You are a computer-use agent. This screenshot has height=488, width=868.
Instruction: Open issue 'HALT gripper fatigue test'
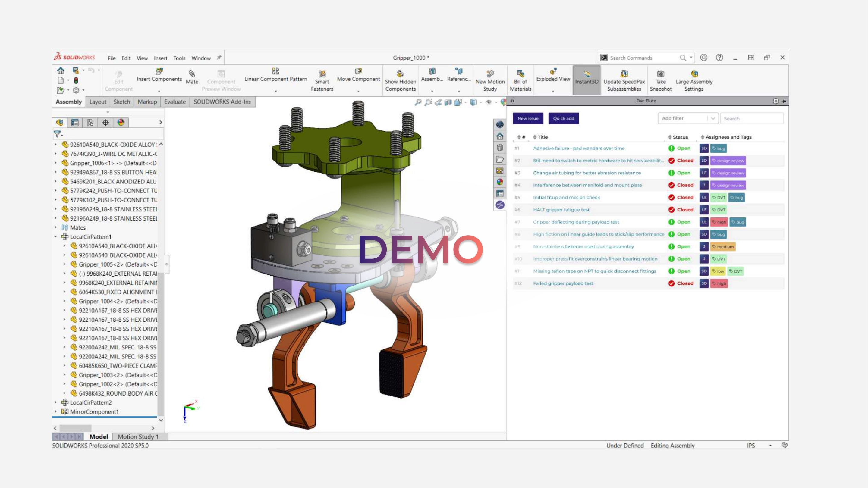(561, 210)
